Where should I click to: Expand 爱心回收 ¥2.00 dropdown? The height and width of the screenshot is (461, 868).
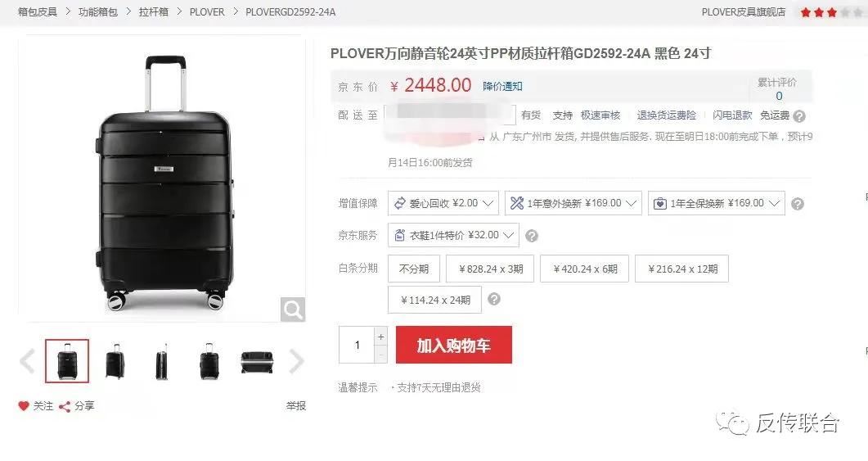click(443, 203)
